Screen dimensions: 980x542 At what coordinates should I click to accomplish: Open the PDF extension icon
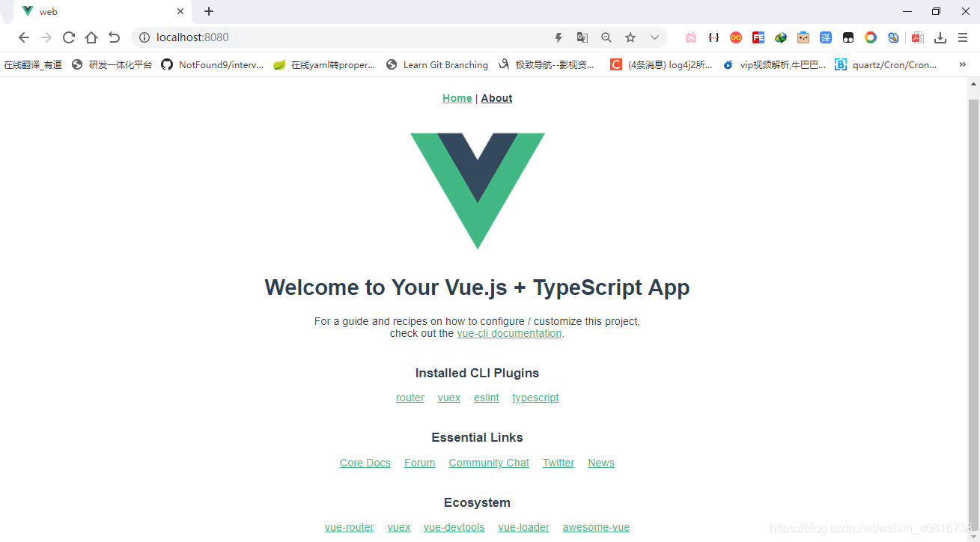point(917,37)
